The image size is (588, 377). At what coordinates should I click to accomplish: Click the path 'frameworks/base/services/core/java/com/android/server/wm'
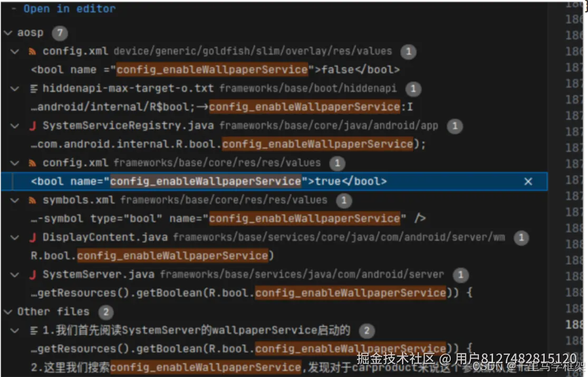(x=339, y=237)
